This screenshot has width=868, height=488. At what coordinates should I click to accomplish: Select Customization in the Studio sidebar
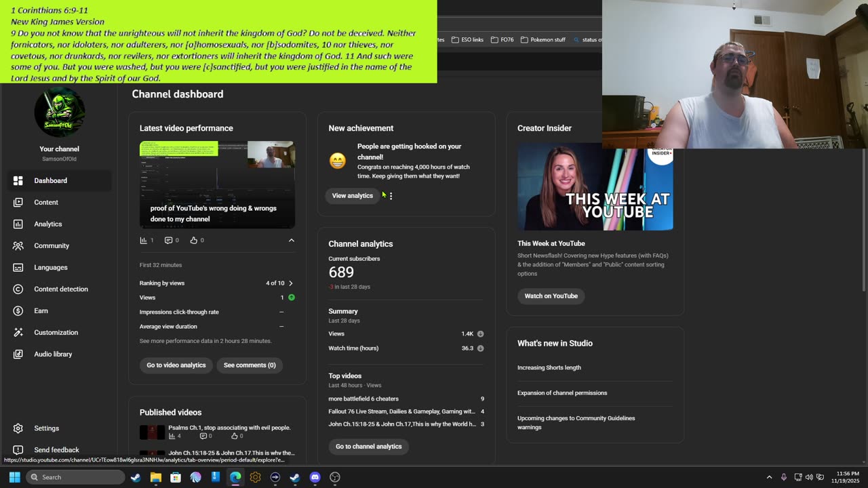pos(60,332)
